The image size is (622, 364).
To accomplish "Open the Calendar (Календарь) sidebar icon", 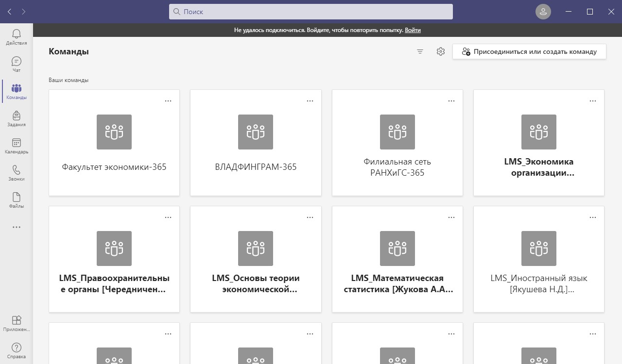I will coord(17,146).
